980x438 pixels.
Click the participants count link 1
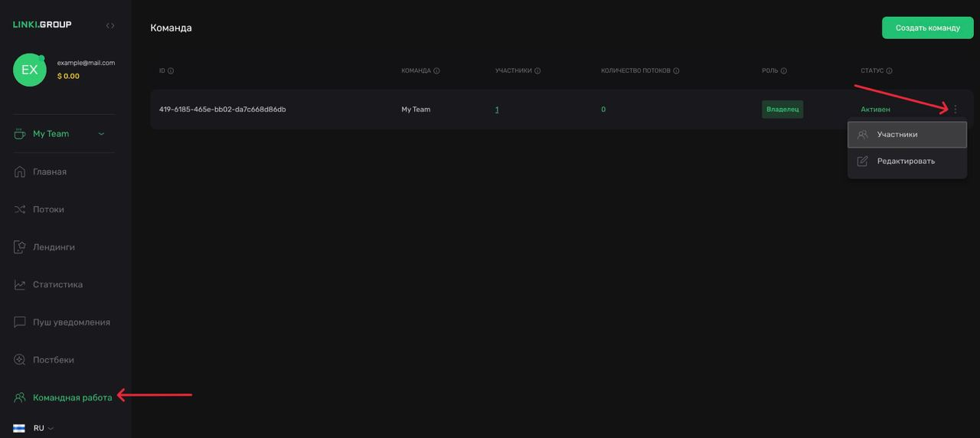(497, 109)
